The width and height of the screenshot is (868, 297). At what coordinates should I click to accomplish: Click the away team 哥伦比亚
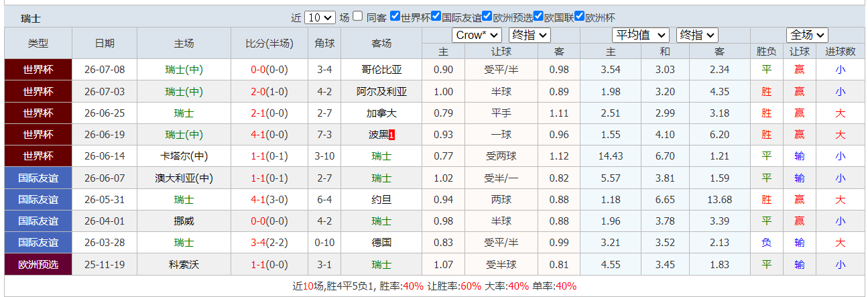[381, 70]
